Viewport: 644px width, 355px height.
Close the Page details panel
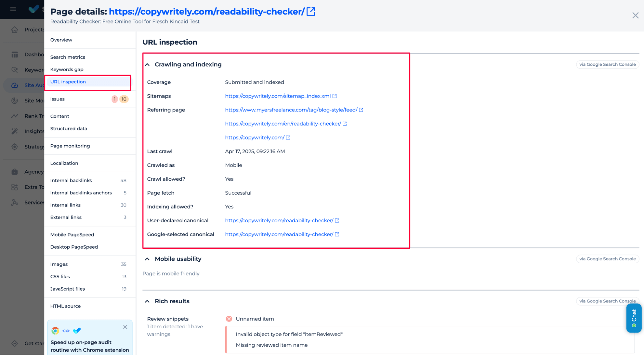[x=635, y=15]
